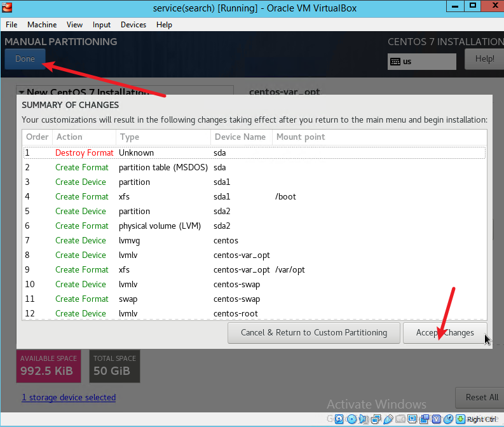Click the optical disc status icon
This screenshot has width=504, height=427.
[351, 419]
